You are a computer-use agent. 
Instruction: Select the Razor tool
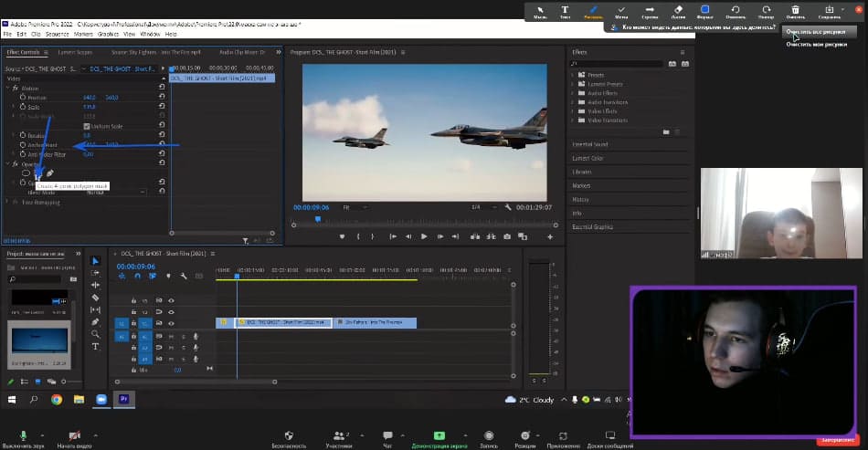pyautogui.click(x=95, y=298)
